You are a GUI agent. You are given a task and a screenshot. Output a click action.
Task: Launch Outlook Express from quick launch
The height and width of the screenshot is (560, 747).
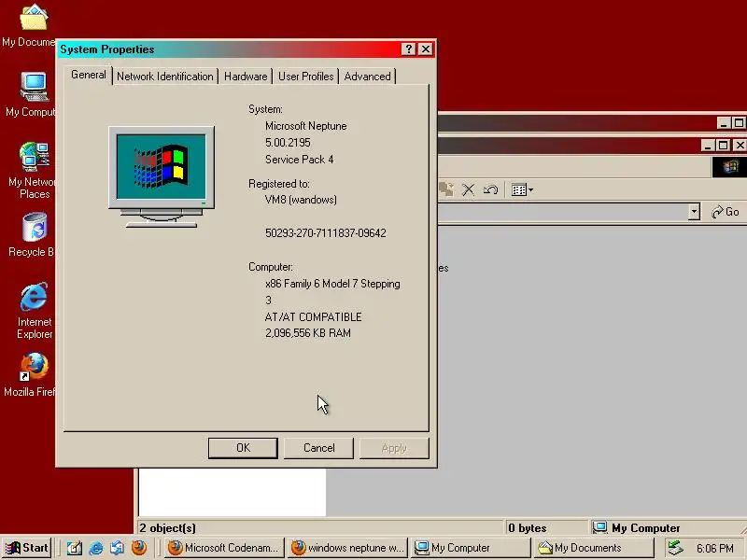tap(118, 548)
